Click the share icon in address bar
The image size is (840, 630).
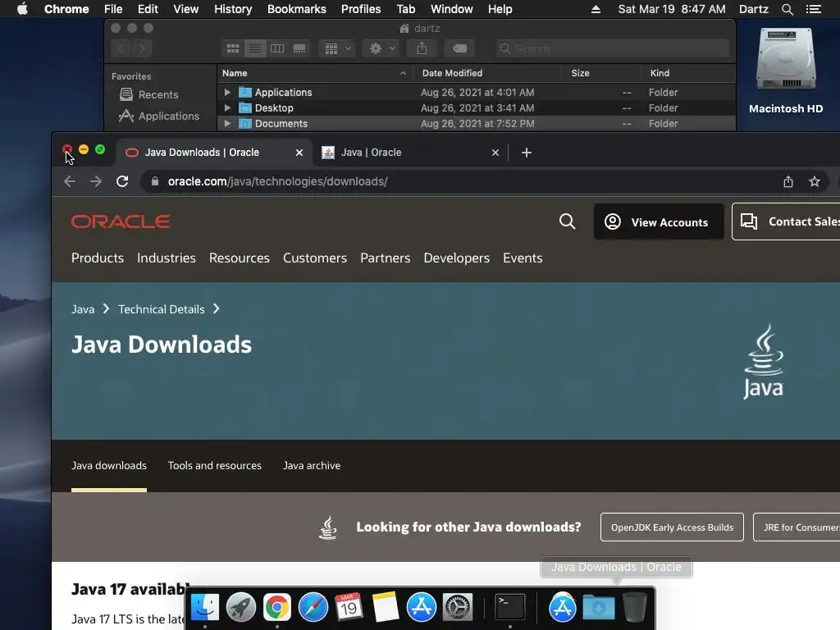tap(788, 181)
